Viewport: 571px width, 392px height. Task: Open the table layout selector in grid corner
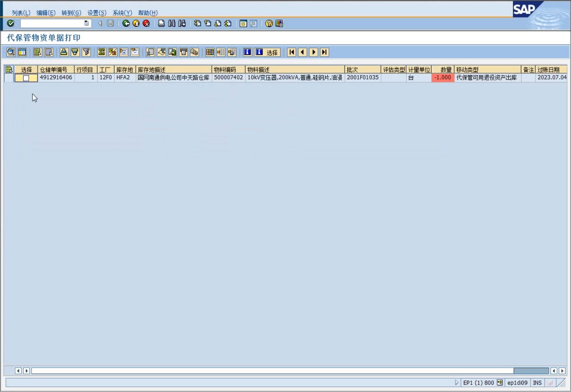tap(8, 70)
